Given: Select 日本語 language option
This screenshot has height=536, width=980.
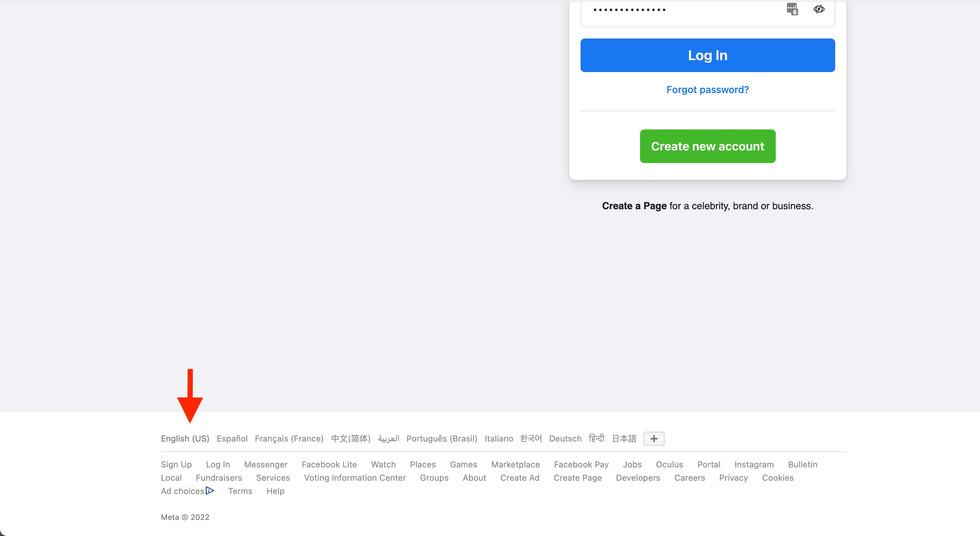Looking at the screenshot, I should 624,438.
